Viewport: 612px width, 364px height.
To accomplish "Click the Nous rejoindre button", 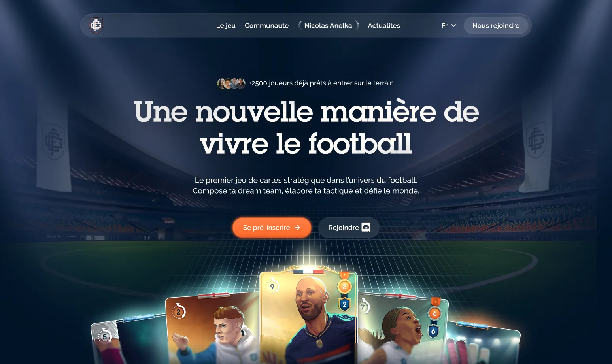I will pyautogui.click(x=496, y=26).
